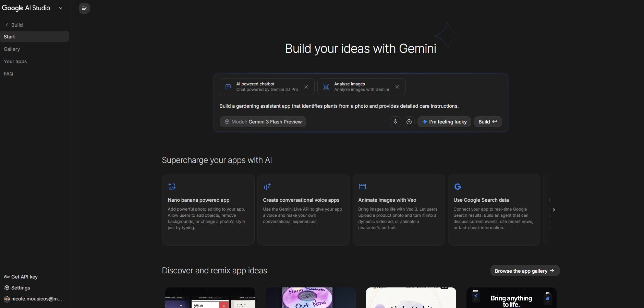This screenshot has height=308, width=644.
Task: Collapse the sidebar with the toggle icon
Action: pyautogui.click(x=84, y=8)
